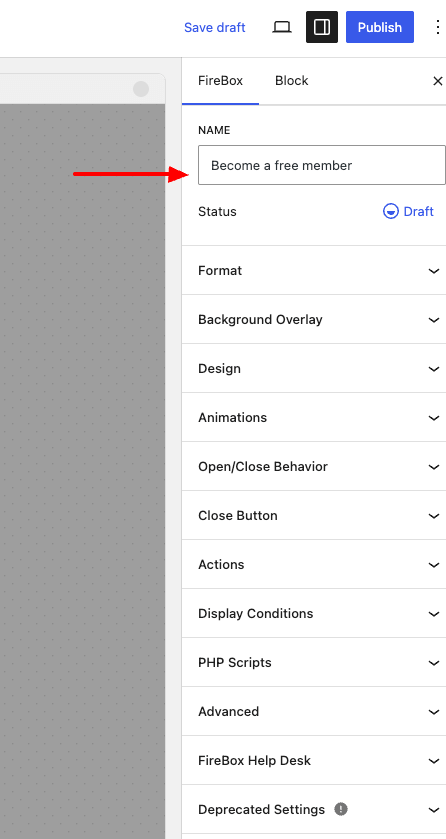The width and height of the screenshot is (446, 839).
Task: Focus the Name input field
Action: (321, 165)
